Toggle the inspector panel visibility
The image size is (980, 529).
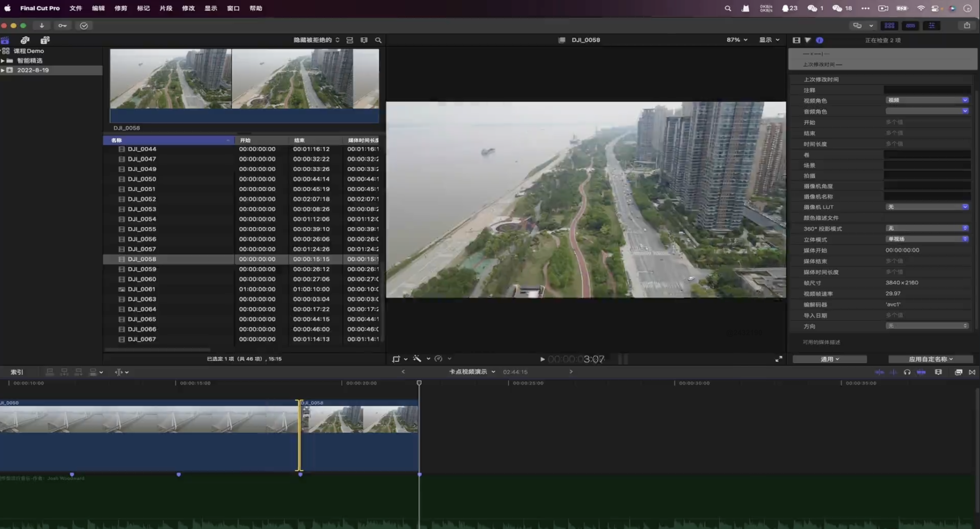(931, 25)
